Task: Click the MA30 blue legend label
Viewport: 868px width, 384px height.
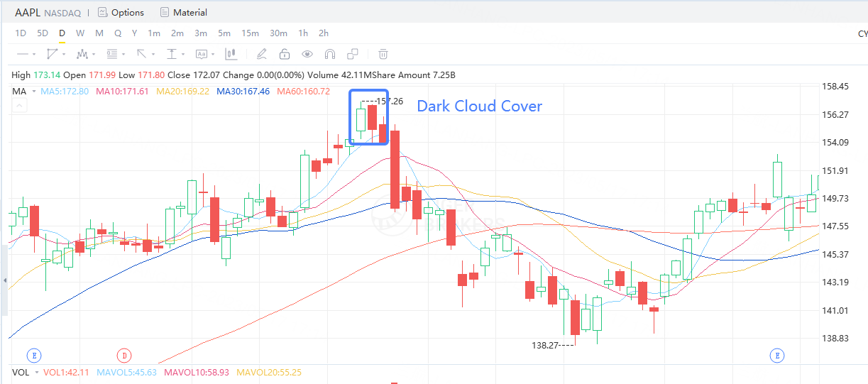Action: [x=243, y=92]
